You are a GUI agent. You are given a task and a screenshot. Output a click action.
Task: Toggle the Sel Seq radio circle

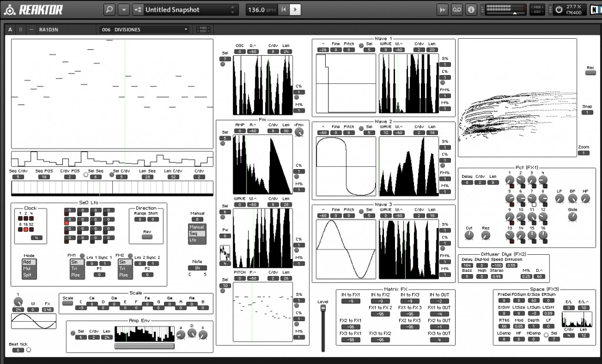pos(86,174)
